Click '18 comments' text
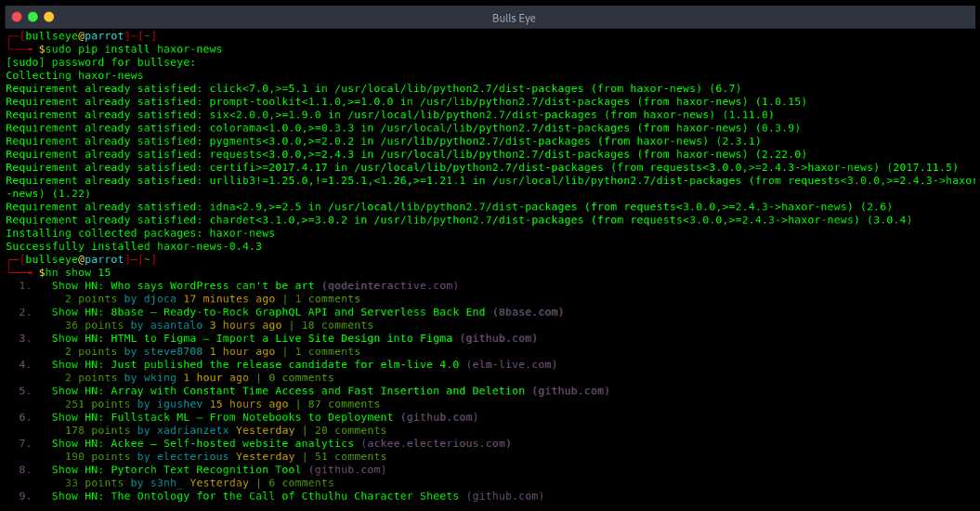This screenshot has height=511, width=980. (337, 324)
